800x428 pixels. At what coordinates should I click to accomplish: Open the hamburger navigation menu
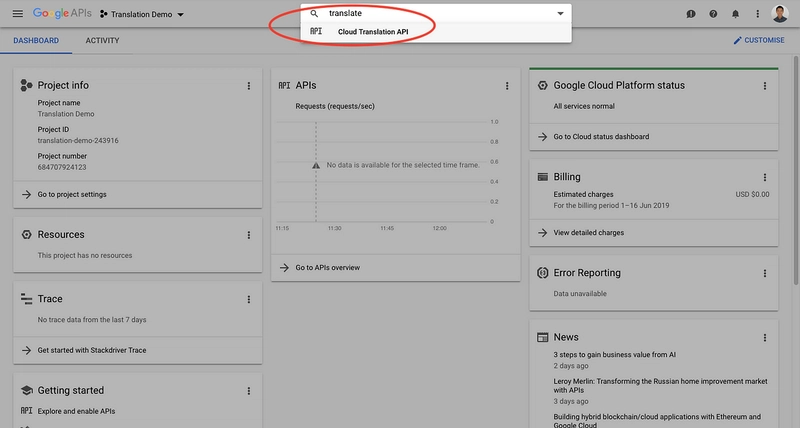click(17, 14)
